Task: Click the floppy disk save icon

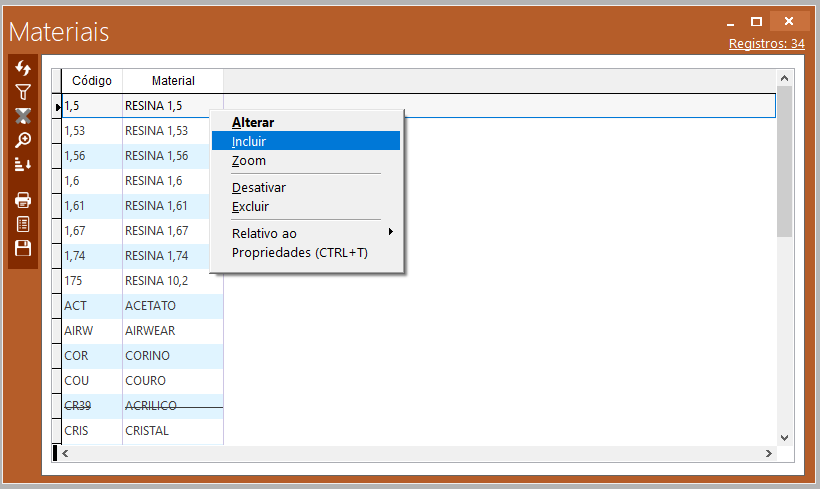Action: [22, 248]
